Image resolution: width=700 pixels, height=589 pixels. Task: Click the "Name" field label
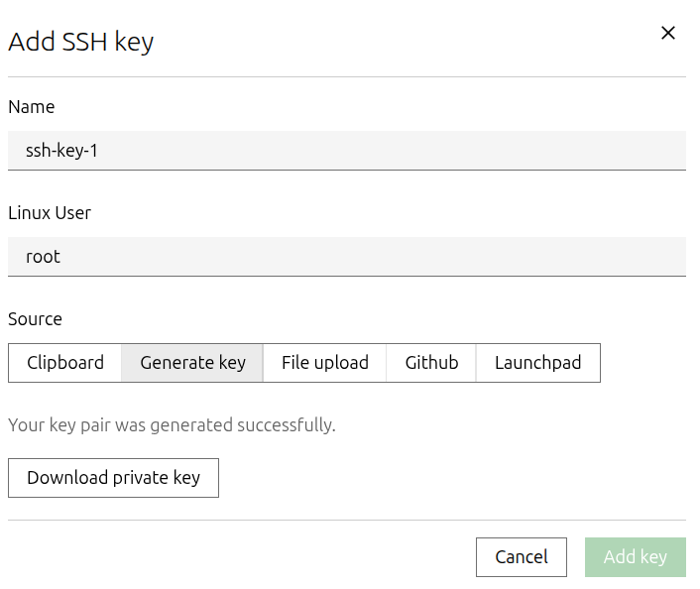tap(32, 107)
